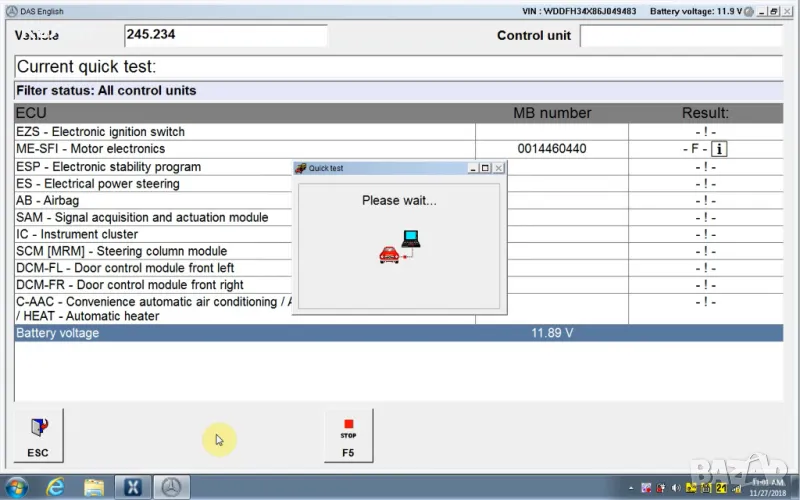Open the Windows Start menu
The image size is (800, 500).
click(x=17, y=488)
